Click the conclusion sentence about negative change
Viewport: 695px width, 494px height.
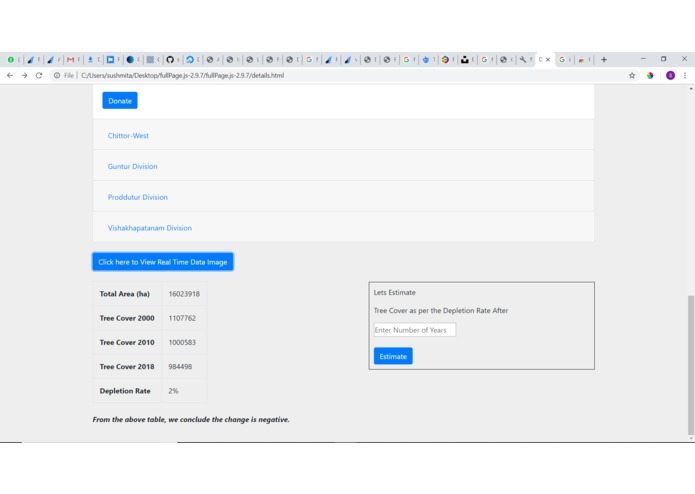pos(191,420)
